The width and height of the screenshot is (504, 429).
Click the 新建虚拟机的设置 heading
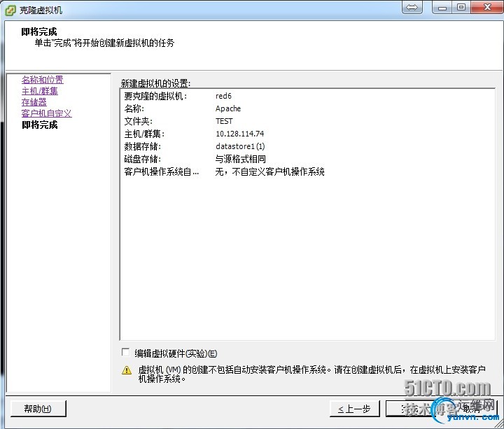point(155,83)
